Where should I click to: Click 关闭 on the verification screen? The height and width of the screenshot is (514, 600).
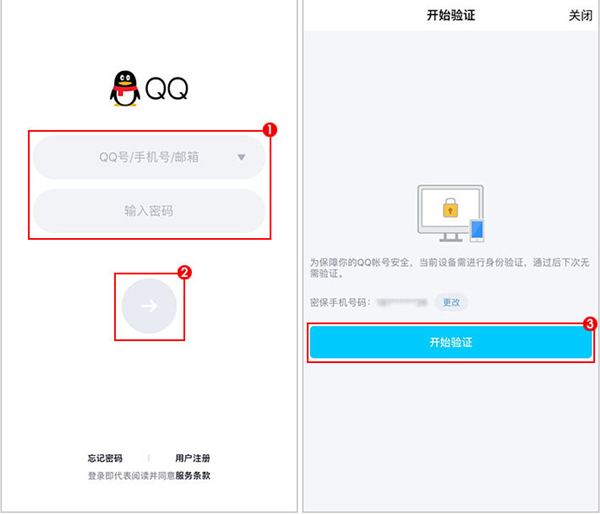click(580, 16)
